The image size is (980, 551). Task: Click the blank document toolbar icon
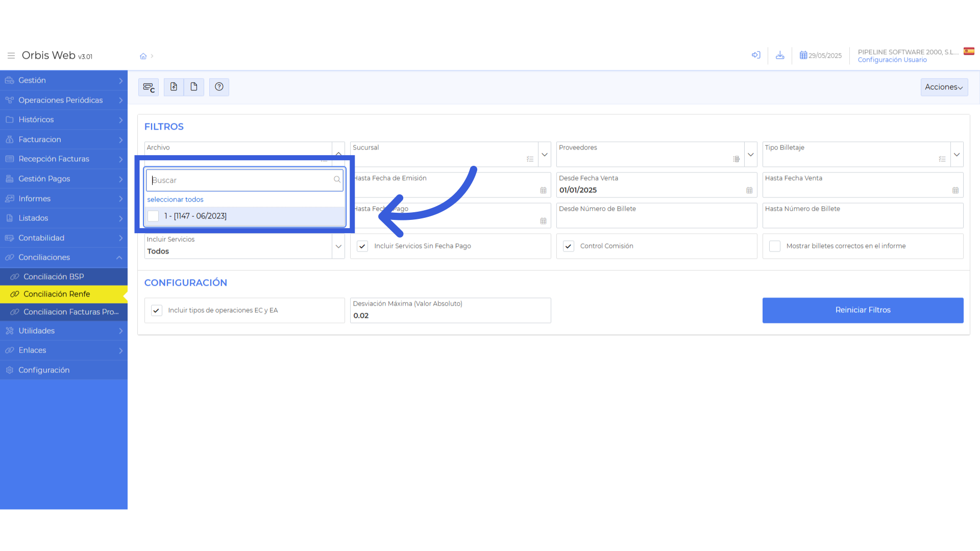click(194, 87)
